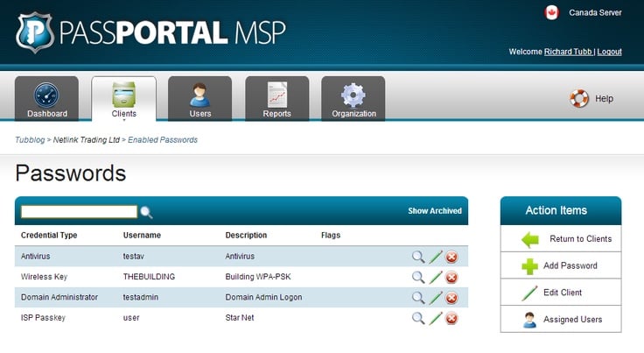Click the Show Archived link

point(435,211)
